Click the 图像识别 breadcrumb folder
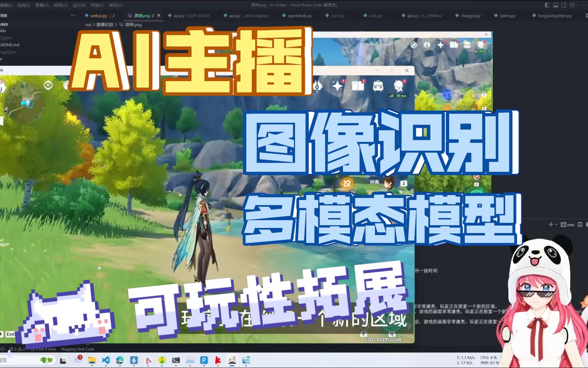 tap(104, 25)
